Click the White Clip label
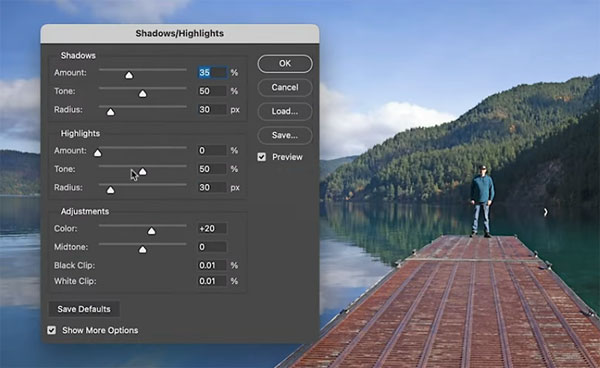 (75, 281)
